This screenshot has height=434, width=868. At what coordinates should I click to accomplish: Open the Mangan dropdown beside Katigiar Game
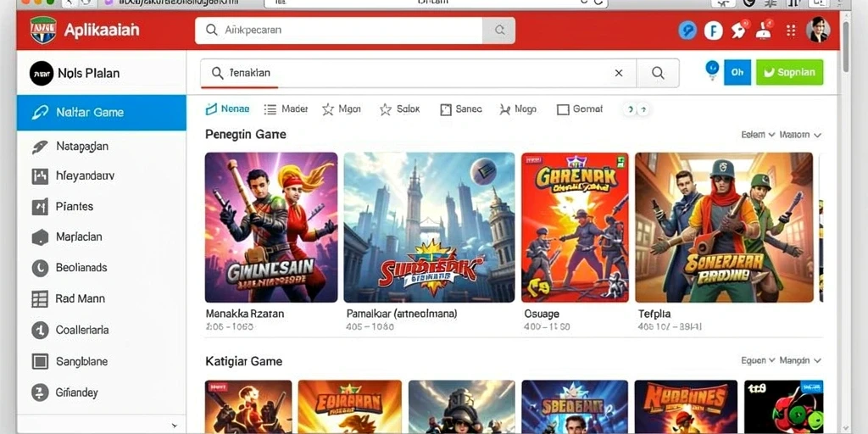(800, 360)
